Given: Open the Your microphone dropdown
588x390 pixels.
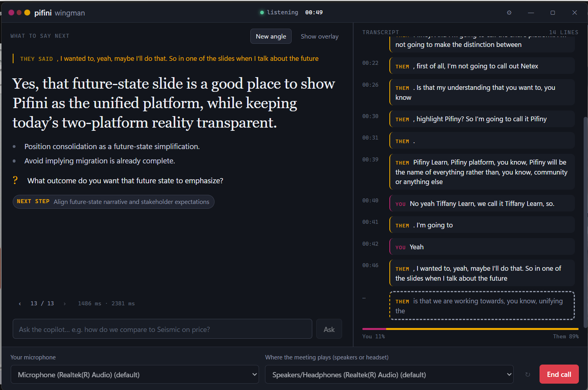Looking at the screenshot, I should [x=135, y=374].
